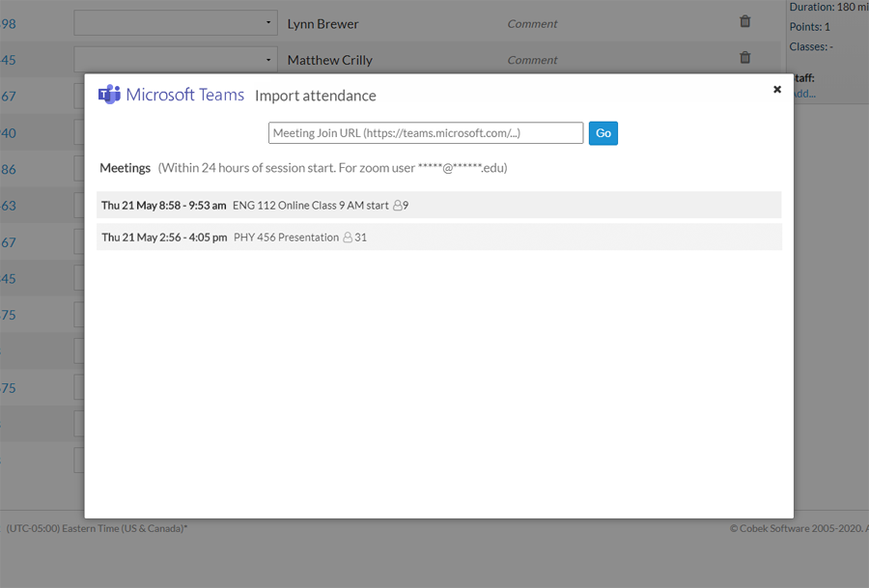Viewport: 869px width, 588px height.
Task: Click the Microsoft Teams logo icon
Action: click(x=109, y=95)
